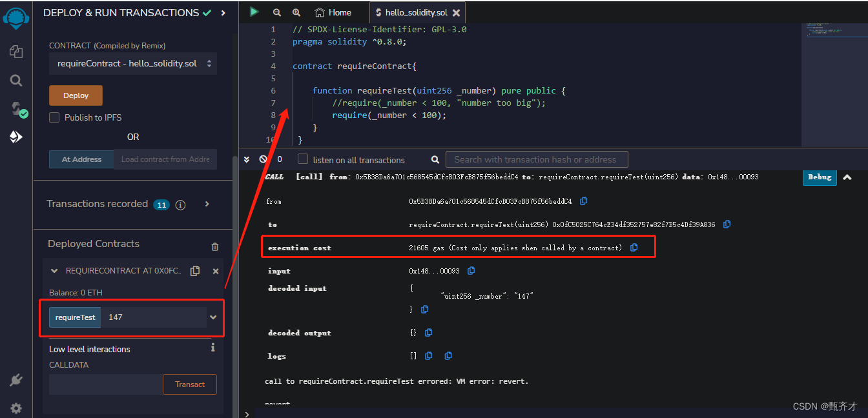The width and height of the screenshot is (868, 418).
Task: Open the File Explorer sidebar icon
Action: coord(16,52)
